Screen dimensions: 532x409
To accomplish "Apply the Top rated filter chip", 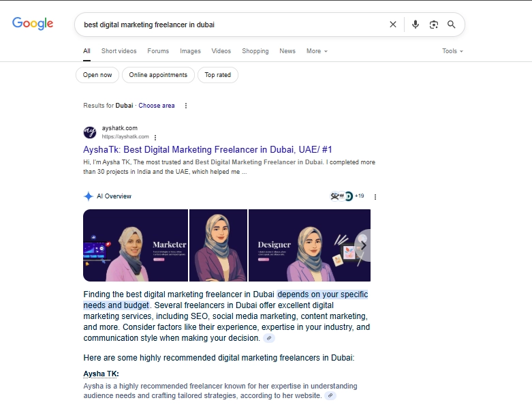I will (218, 75).
